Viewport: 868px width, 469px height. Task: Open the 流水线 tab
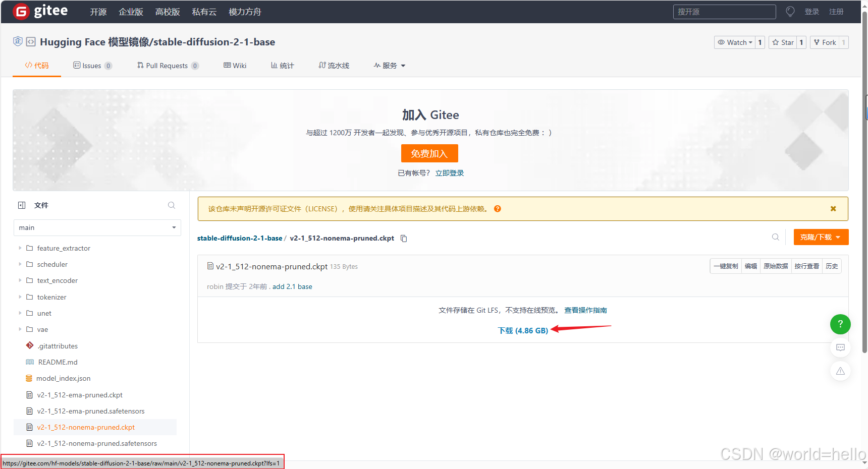(x=334, y=66)
